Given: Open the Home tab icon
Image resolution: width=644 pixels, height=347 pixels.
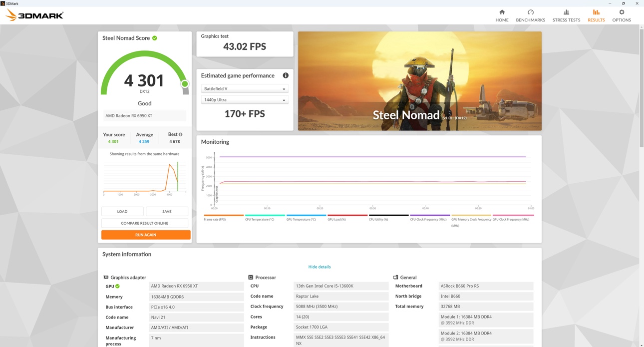Looking at the screenshot, I should tap(502, 12).
